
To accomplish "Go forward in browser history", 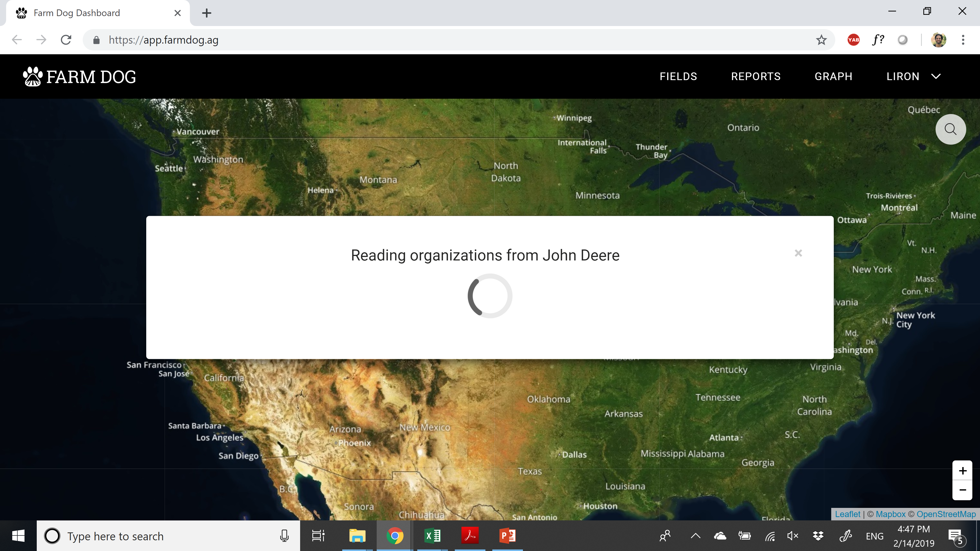I will click(x=41, y=40).
